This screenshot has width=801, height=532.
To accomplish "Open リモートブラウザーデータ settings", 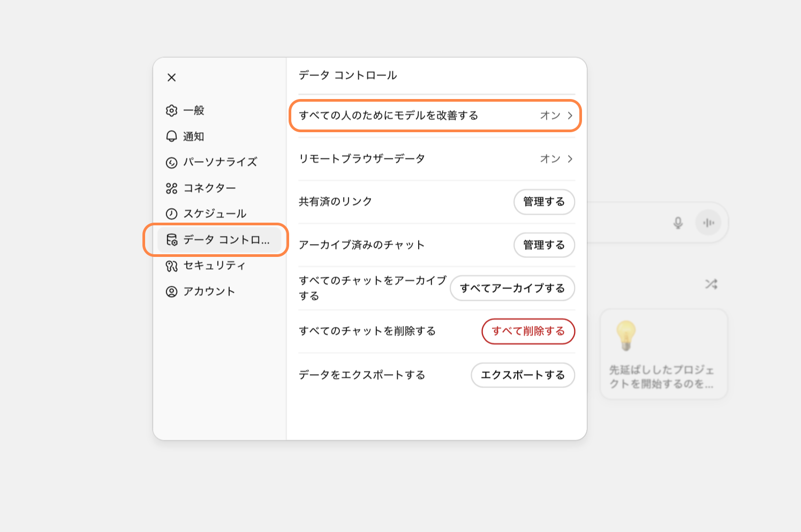I will coord(434,158).
